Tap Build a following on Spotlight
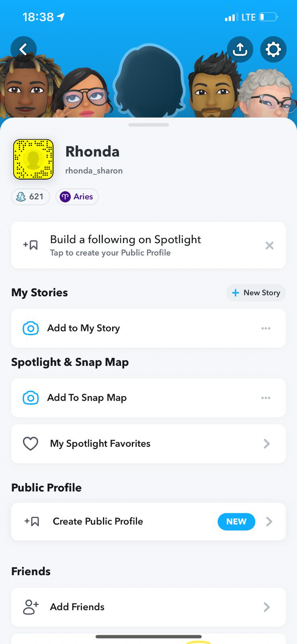The width and height of the screenshot is (297, 644). click(125, 245)
